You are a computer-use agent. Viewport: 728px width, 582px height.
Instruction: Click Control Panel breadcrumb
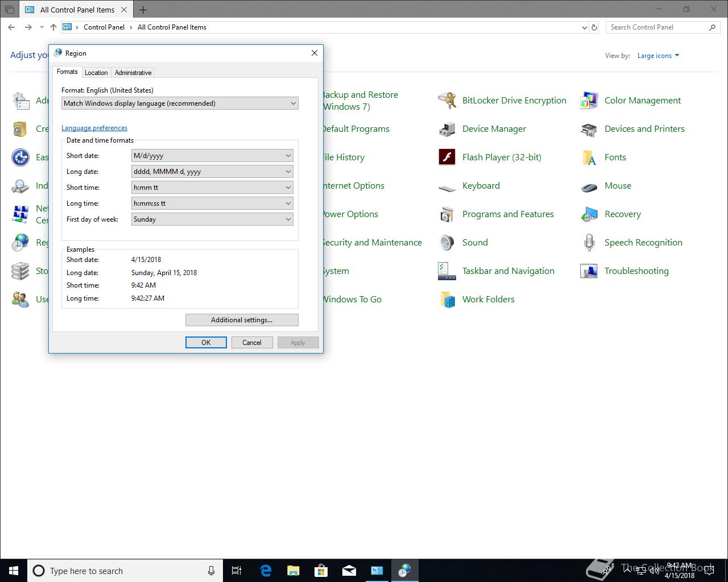pyautogui.click(x=104, y=27)
